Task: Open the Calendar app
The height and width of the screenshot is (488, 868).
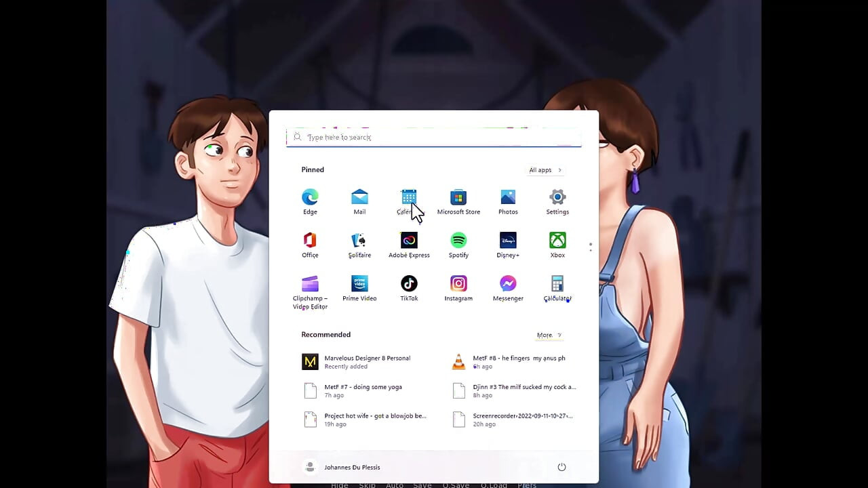Action: (409, 197)
